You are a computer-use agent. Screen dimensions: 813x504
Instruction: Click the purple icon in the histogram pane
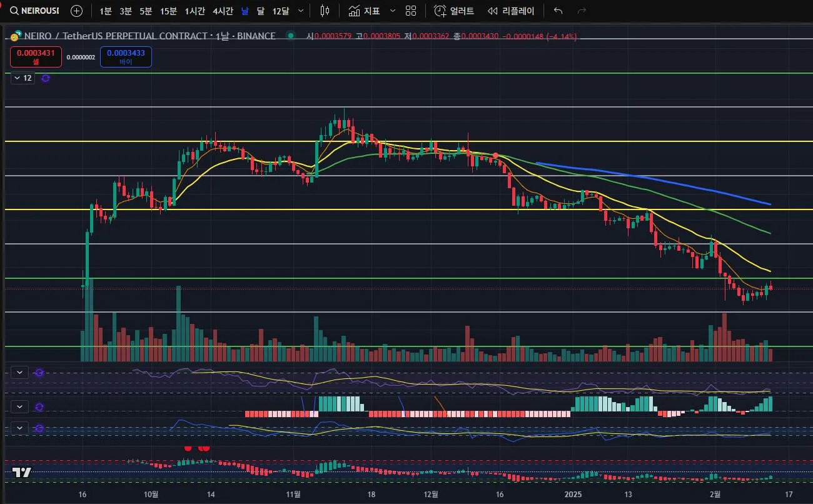click(39, 406)
